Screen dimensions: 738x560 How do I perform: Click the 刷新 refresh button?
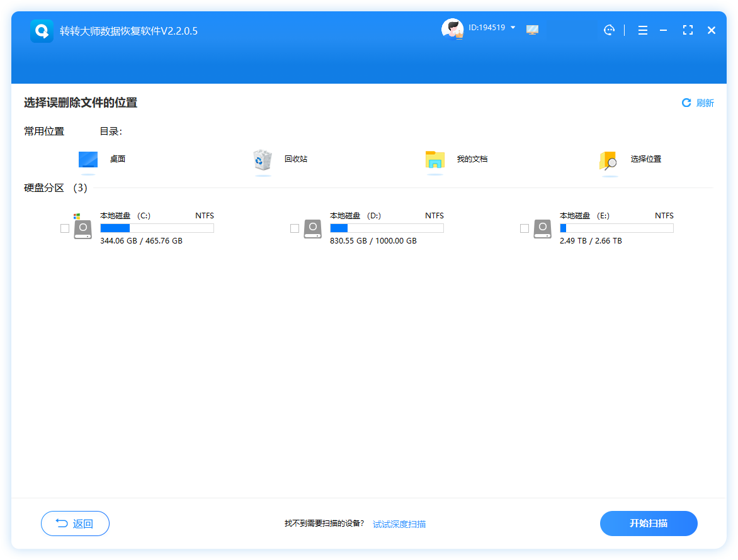pyautogui.click(x=698, y=103)
